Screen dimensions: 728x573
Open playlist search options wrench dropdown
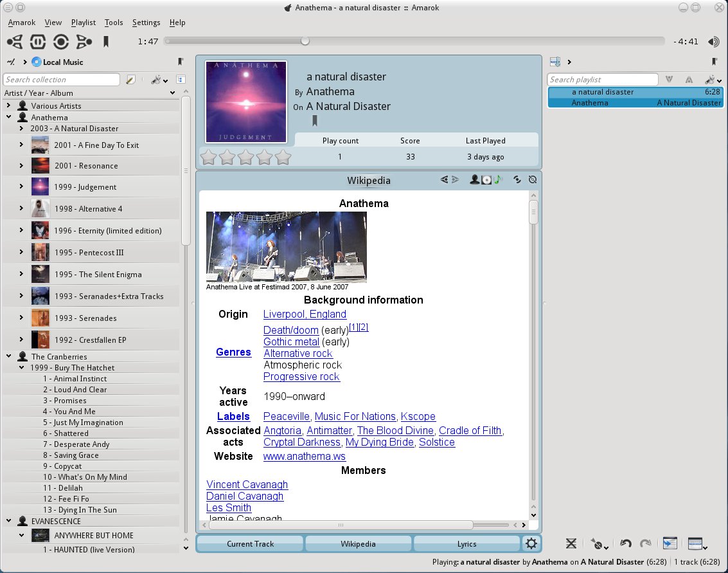pyautogui.click(x=713, y=80)
